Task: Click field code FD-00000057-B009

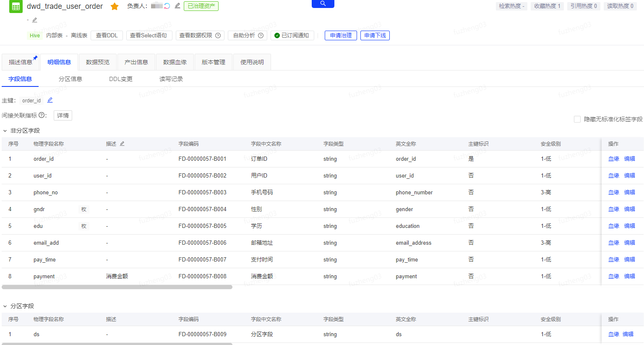Action: (202, 334)
